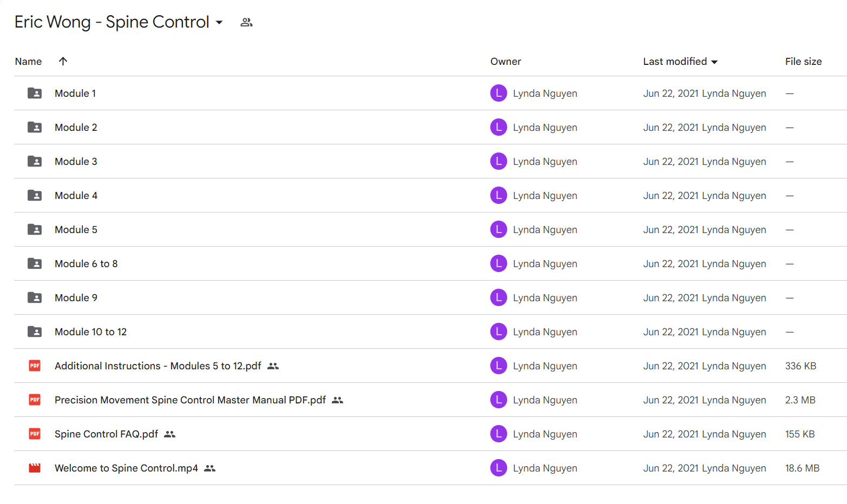Click the video icon for Welcome to Spine Control

click(35, 468)
